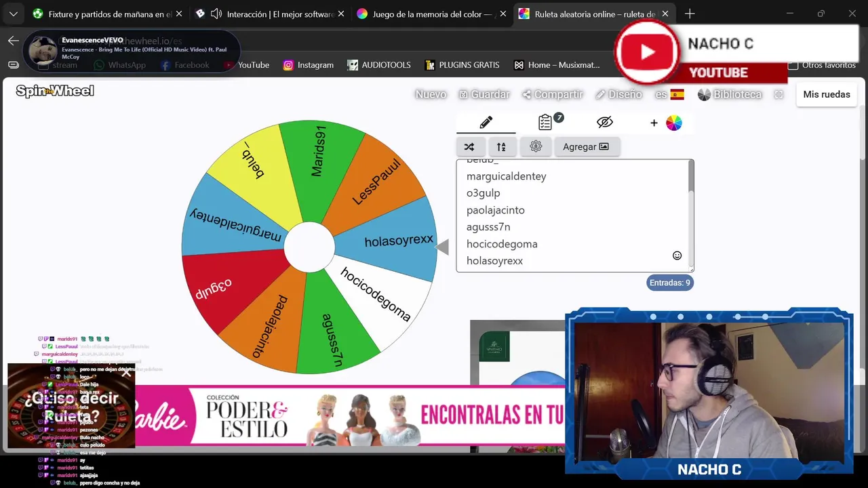Open the rainbow color wheel icon
Viewport: 868px width, 488px height.
674,123
